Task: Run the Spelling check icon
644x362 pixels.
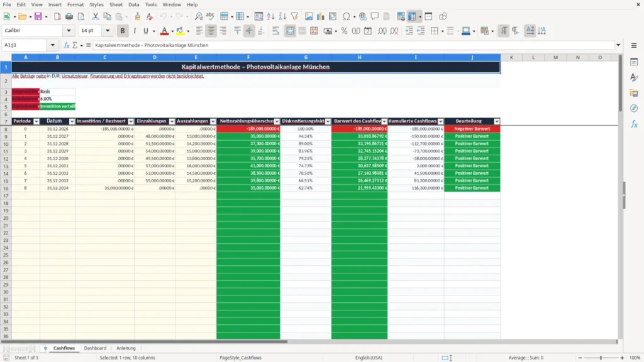Action: click(210, 16)
